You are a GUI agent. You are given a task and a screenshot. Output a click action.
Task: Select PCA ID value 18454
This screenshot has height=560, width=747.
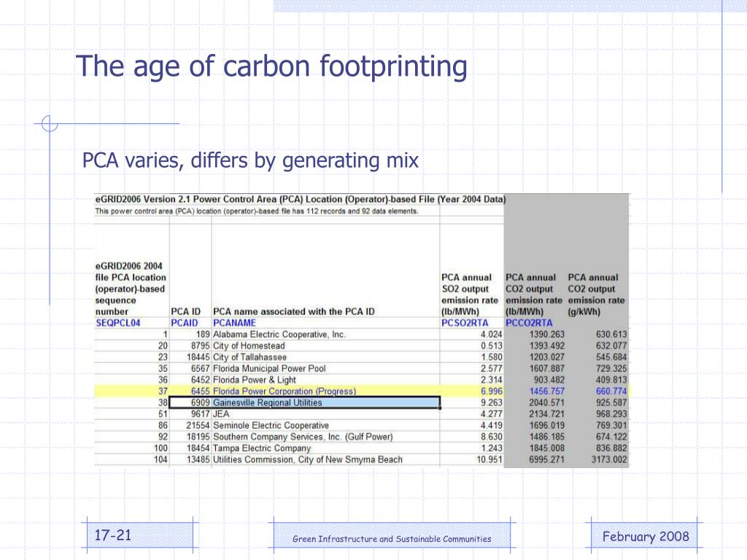coord(198,448)
